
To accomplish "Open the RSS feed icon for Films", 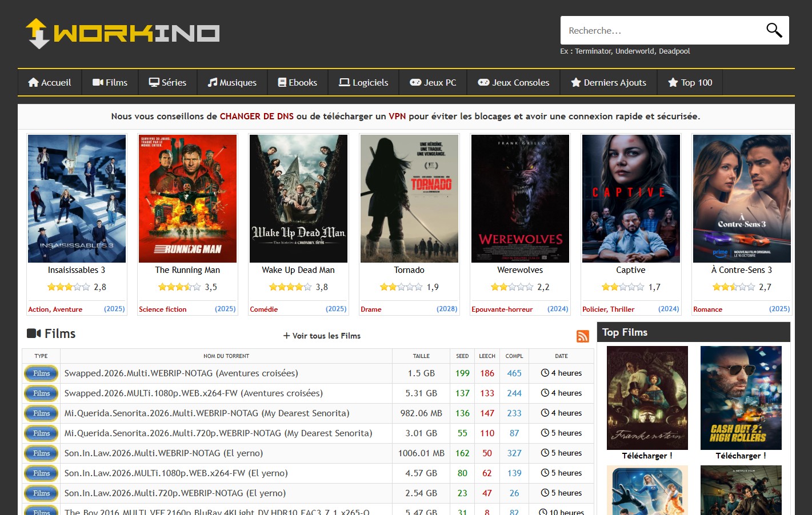I will tap(583, 336).
